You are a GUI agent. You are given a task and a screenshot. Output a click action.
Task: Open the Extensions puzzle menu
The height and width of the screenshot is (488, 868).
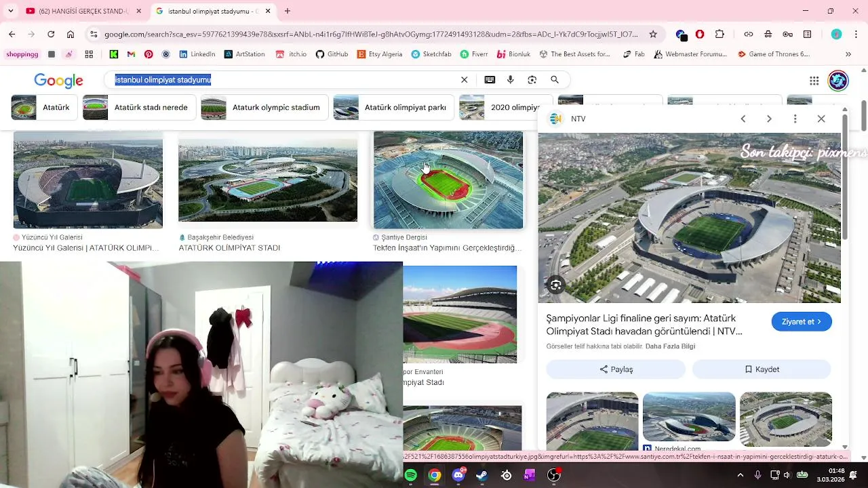tap(719, 34)
